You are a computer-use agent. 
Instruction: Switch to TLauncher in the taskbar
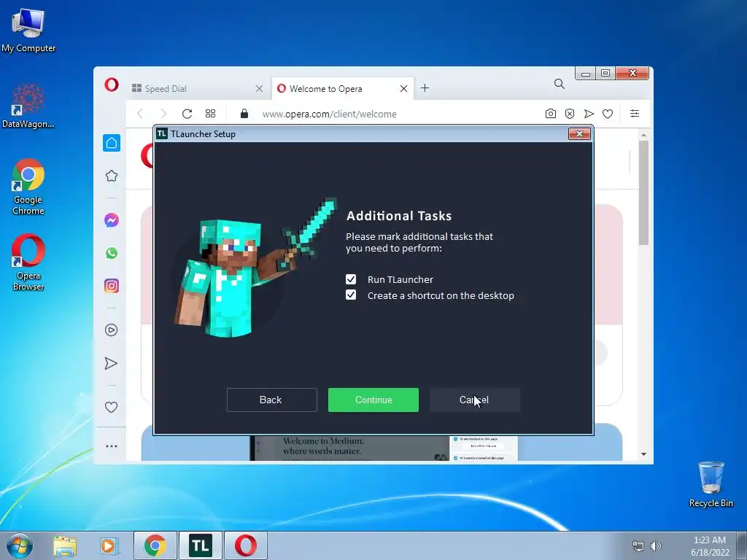click(x=201, y=545)
